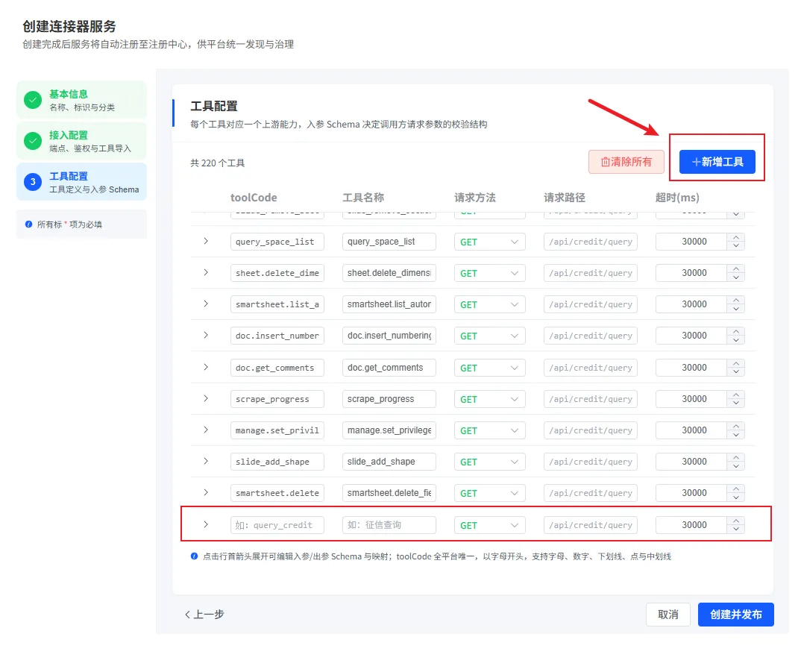
Task: Click green checkmark icon for 接入配置
Action: click(33, 141)
